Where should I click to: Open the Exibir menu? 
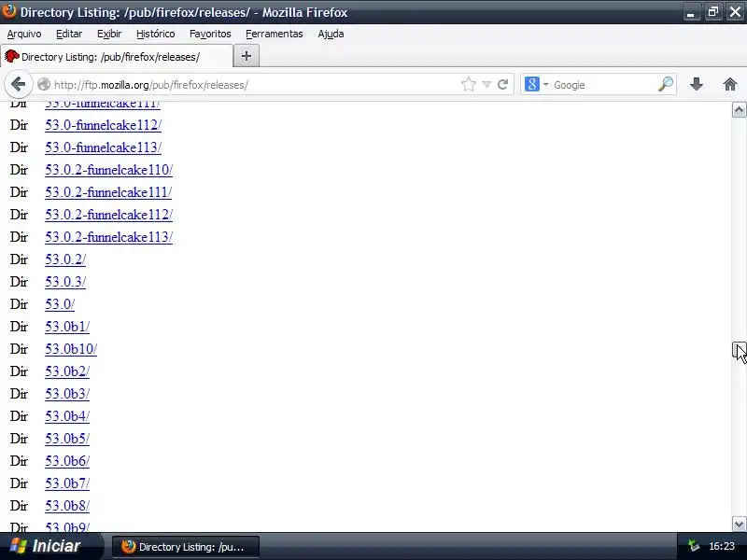109,34
